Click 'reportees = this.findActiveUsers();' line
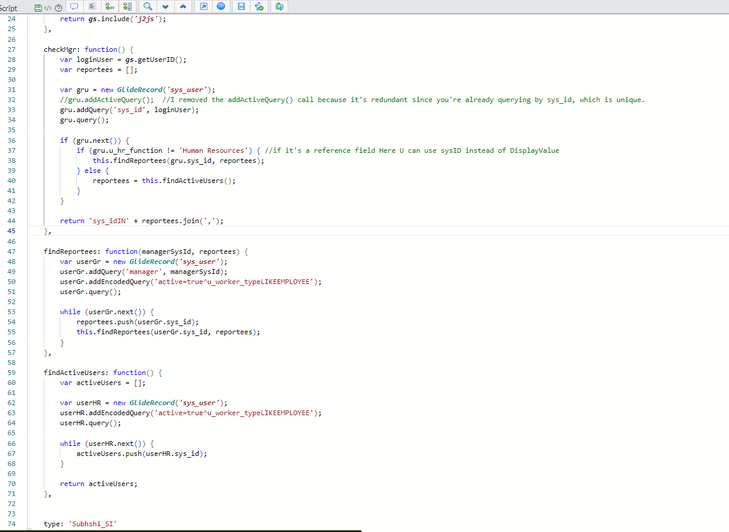This screenshot has height=532, width=729. pyautogui.click(x=164, y=181)
